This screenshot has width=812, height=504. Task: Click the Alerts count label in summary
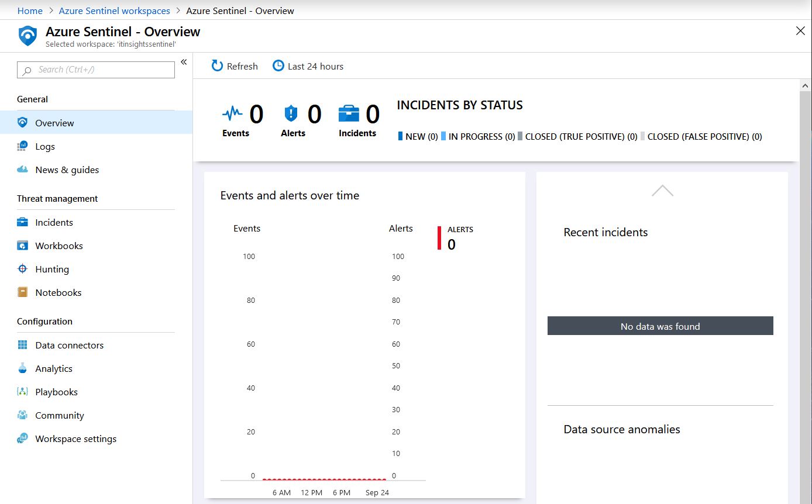(293, 133)
